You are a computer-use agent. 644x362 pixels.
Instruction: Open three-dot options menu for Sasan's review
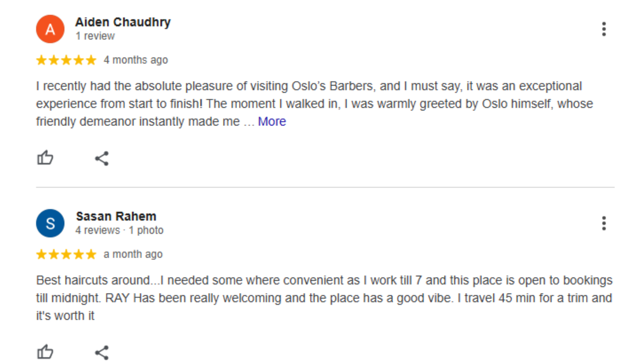(x=604, y=223)
